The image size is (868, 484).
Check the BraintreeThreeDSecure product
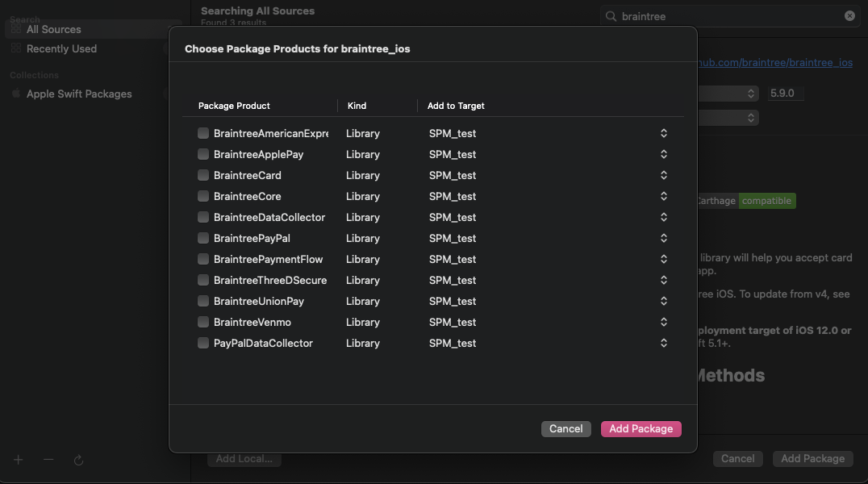click(203, 280)
